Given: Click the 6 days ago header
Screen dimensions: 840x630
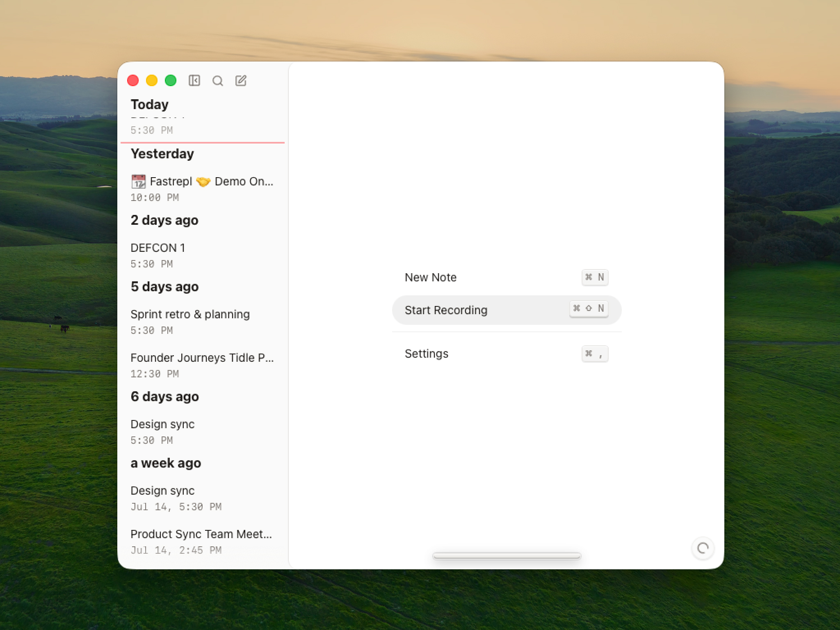Looking at the screenshot, I should click(x=164, y=397).
